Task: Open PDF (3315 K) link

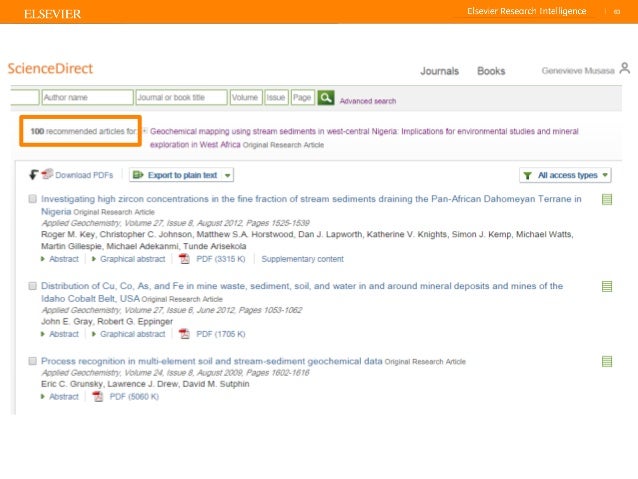Action: (x=221, y=259)
